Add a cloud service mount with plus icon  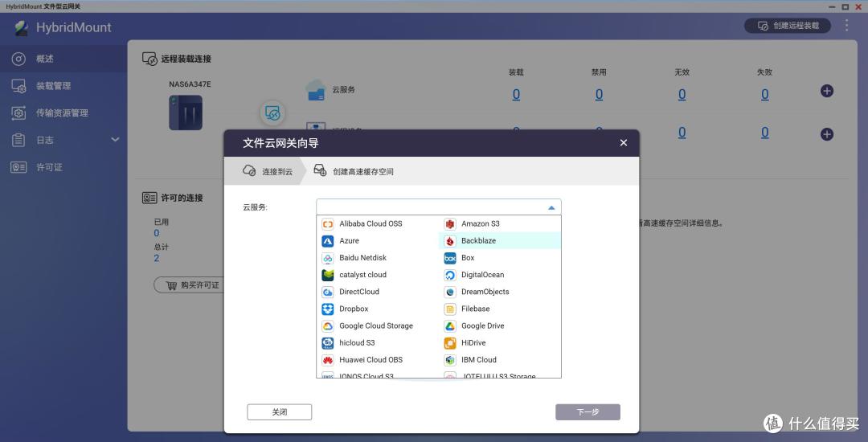pos(827,91)
